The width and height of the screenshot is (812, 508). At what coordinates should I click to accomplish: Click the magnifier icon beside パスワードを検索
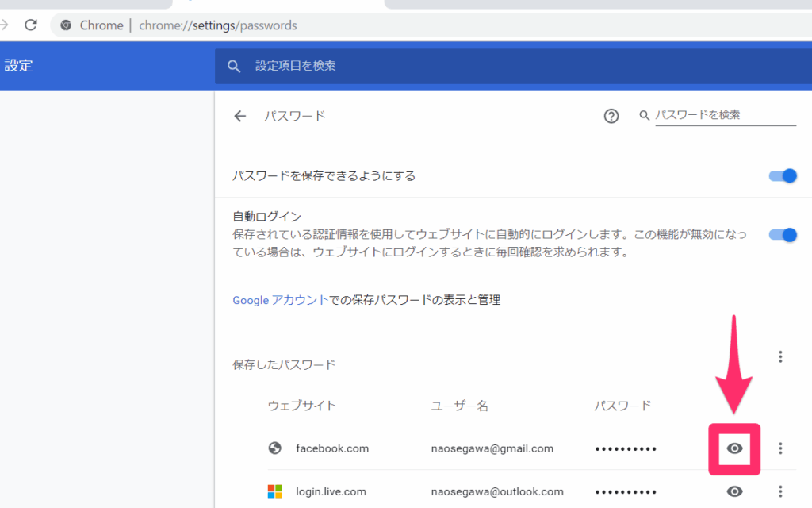tap(645, 116)
